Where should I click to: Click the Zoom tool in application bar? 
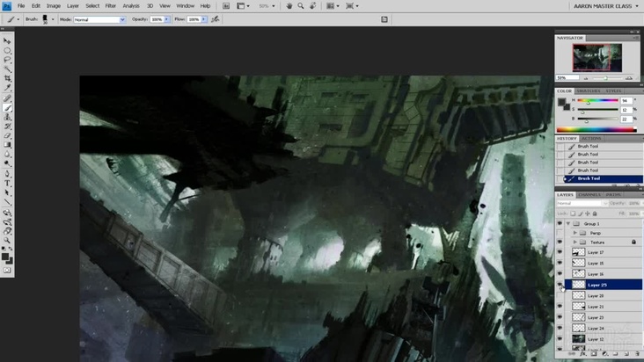pos(302,5)
